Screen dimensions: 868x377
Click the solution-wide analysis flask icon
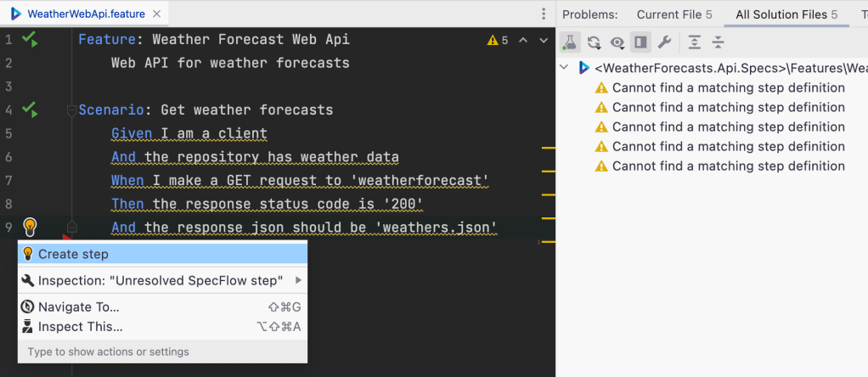click(x=571, y=42)
